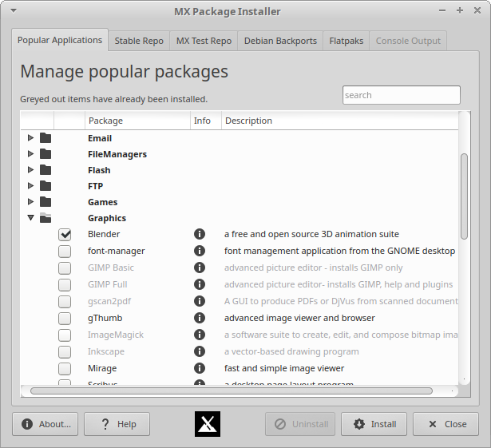Image resolution: width=491 pixels, height=448 pixels.
Task: Check the GIMP Full checkbox
Action: [x=65, y=285]
